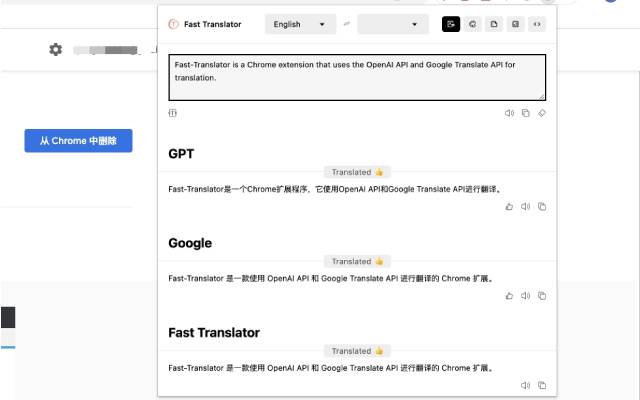Open the empty target language dropdown
Image resolution: width=640 pixels, height=400 pixels.
tap(393, 24)
